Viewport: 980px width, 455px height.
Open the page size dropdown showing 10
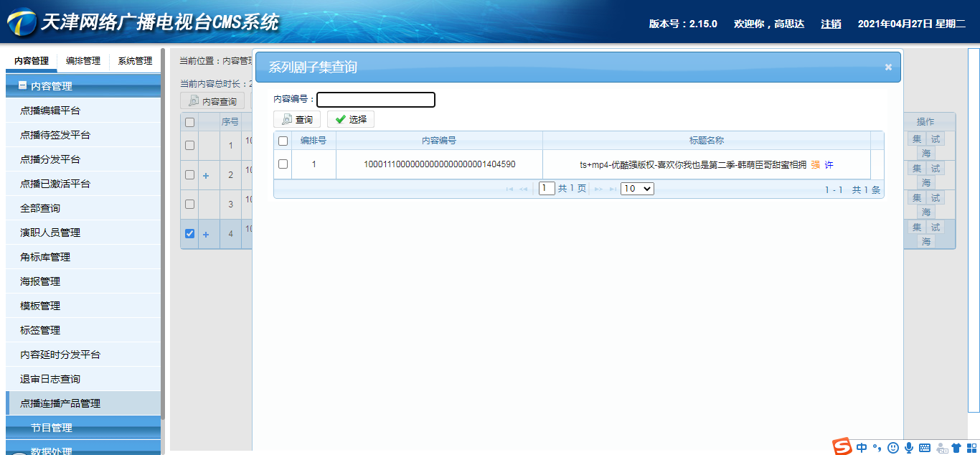pyautogui.click(x=637, y=189)
